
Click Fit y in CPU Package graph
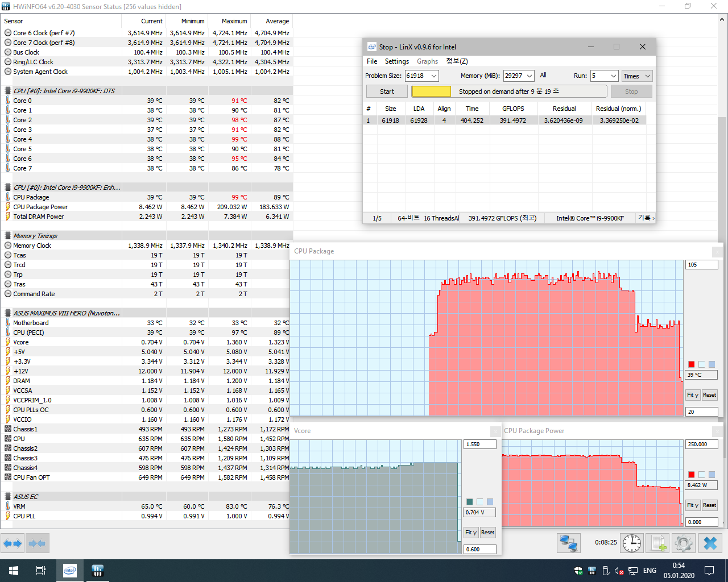pyautogui.click(x=693, y=395)
